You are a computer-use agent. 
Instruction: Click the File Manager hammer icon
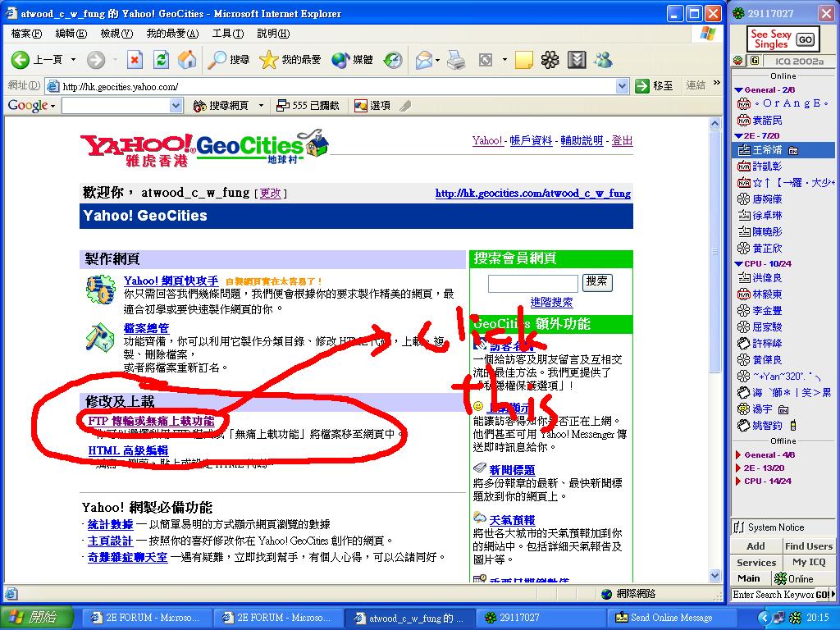tap(100, 337)
